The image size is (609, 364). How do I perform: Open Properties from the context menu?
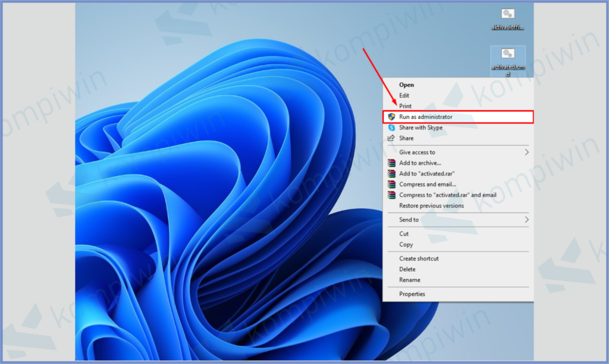(412, 294)
